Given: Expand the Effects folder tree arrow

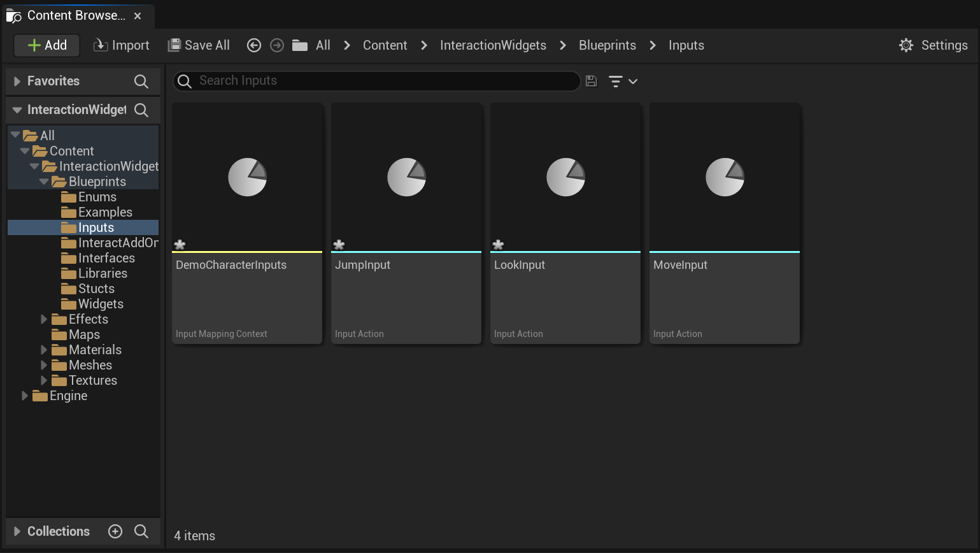Looking at the screenshot, I should (x=44, y=319).
